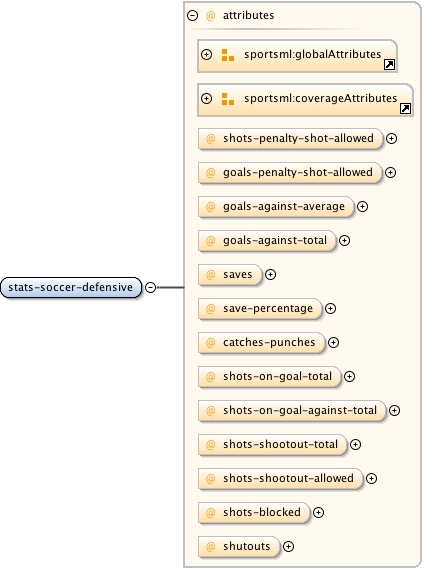Select the goals-against-total attribute
The height and width of the screenshot is (569, 439).
267,241
